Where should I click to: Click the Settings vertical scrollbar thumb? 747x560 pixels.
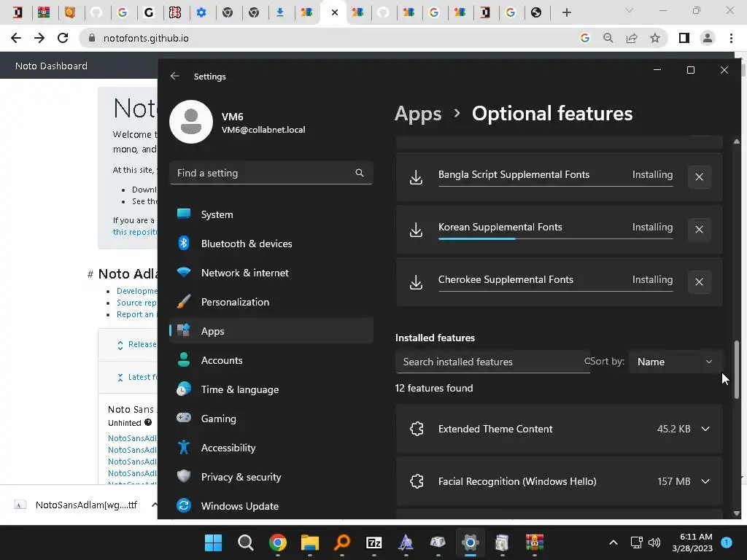tap(737, 370)
